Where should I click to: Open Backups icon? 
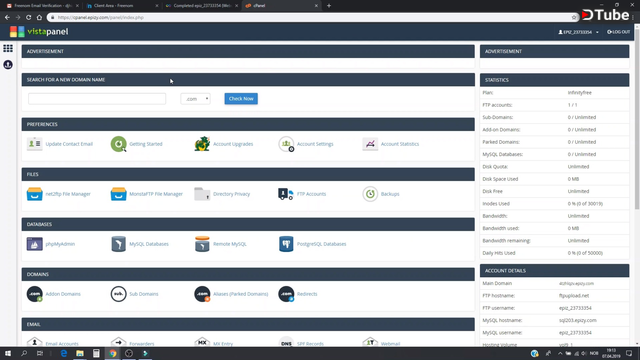[x=370, y=194]
